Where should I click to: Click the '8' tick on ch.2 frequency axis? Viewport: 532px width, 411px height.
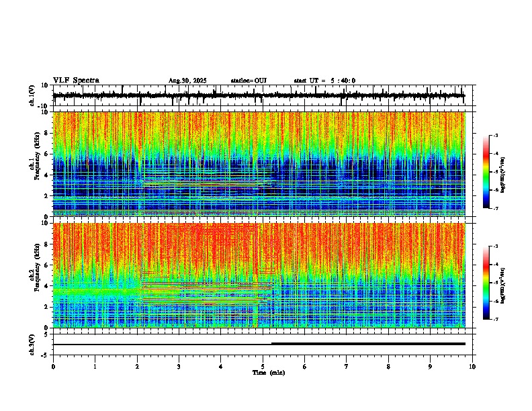[47, 244]
